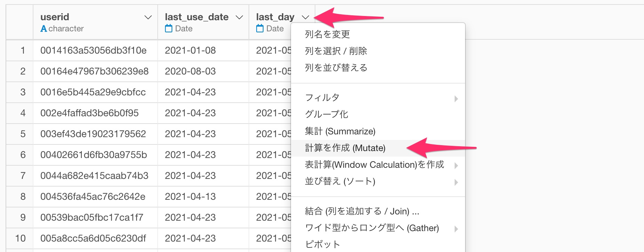The height and width of the screenshot is (252, 644).
Task: Open 表計算(Window Calculation)を作成 entry
Action: pos(378,165)
